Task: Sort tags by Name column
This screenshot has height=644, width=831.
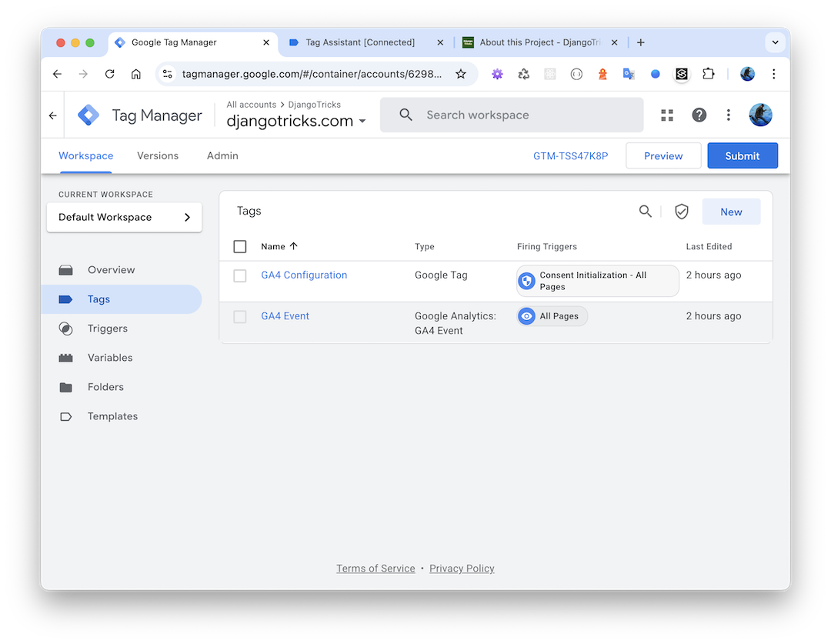Action: [x=279, y=246]
